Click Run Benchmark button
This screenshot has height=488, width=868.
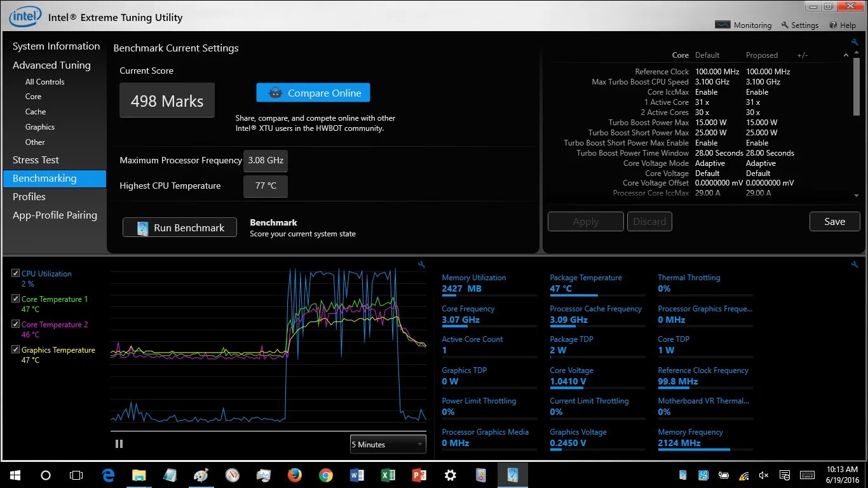[180, 227]
